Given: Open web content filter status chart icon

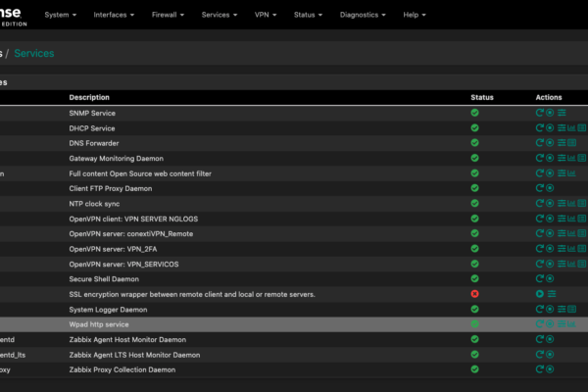Looking at the screenshot, I should tap(571, 173).
